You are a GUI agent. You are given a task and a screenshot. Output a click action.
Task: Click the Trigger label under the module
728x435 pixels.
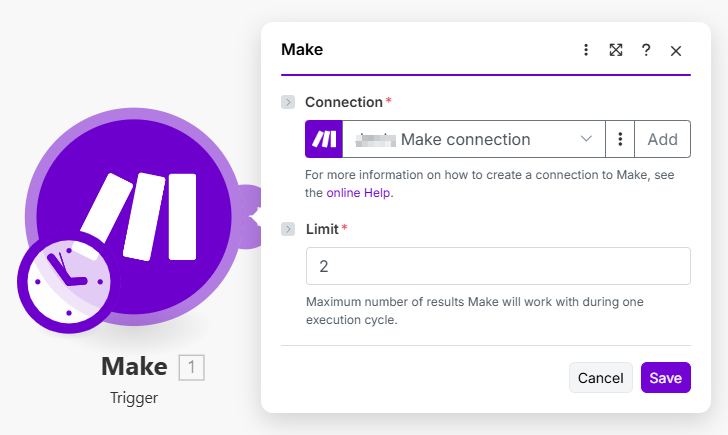click(134, 398)
